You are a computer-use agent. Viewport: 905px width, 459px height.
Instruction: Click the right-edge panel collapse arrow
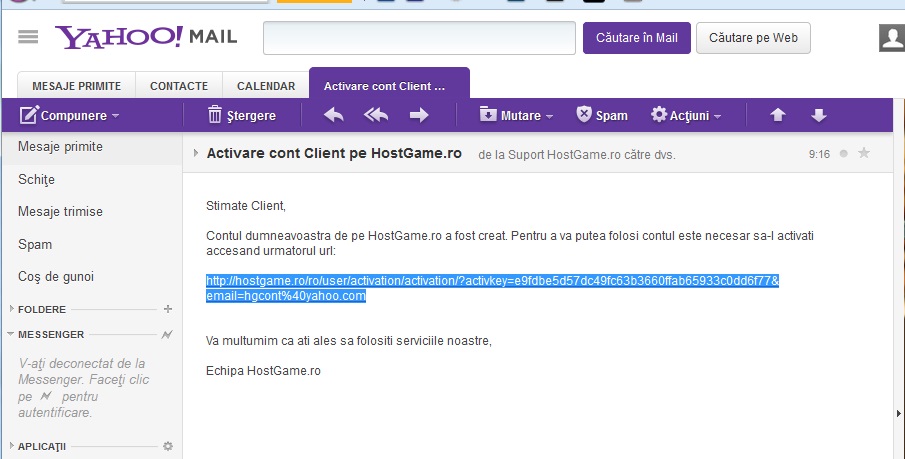(899, 413)
